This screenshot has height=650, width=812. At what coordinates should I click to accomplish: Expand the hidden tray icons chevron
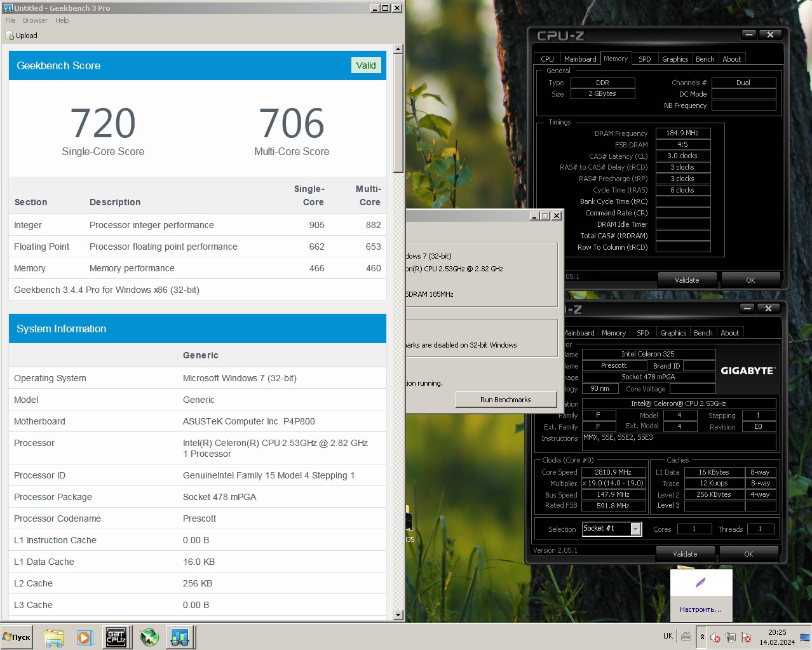click(x=702, y=637)
